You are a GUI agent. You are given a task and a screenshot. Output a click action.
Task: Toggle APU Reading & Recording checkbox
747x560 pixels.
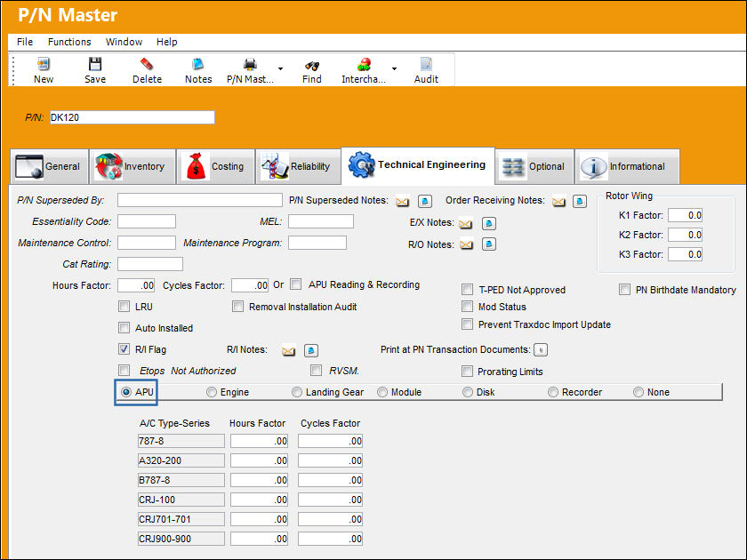click(296, 284)
